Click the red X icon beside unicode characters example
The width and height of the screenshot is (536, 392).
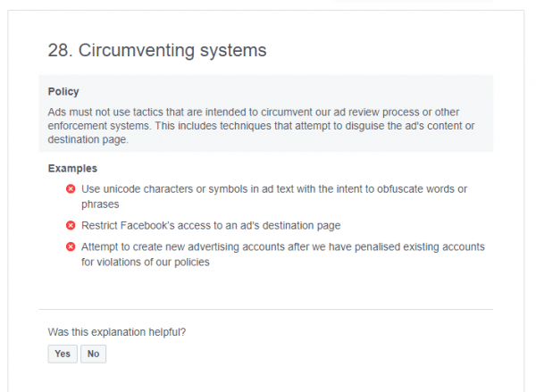pos(71,189)
